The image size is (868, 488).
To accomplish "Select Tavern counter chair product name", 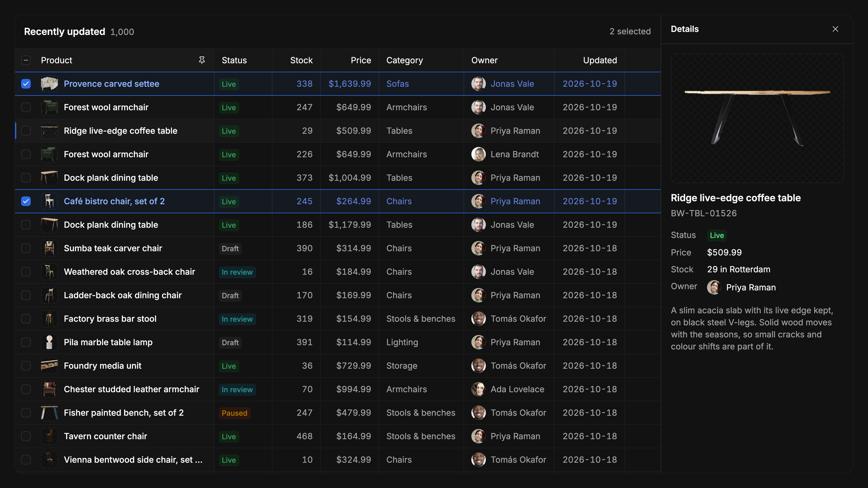I will point(105,436).
